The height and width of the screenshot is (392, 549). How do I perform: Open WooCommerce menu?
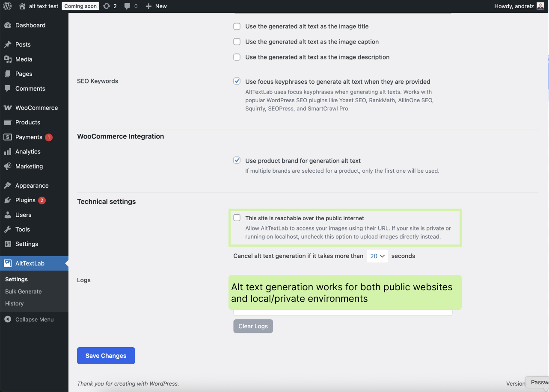[34, 108]
